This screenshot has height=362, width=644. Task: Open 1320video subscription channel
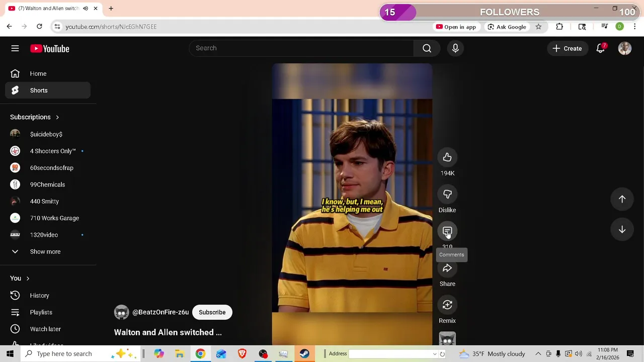coord(48,235)
